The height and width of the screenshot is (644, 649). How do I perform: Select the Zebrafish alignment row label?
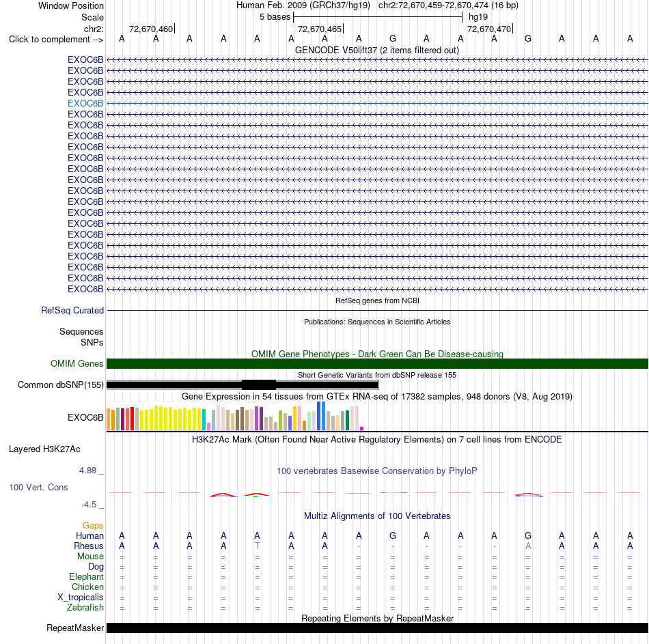(x=85, y=608)
